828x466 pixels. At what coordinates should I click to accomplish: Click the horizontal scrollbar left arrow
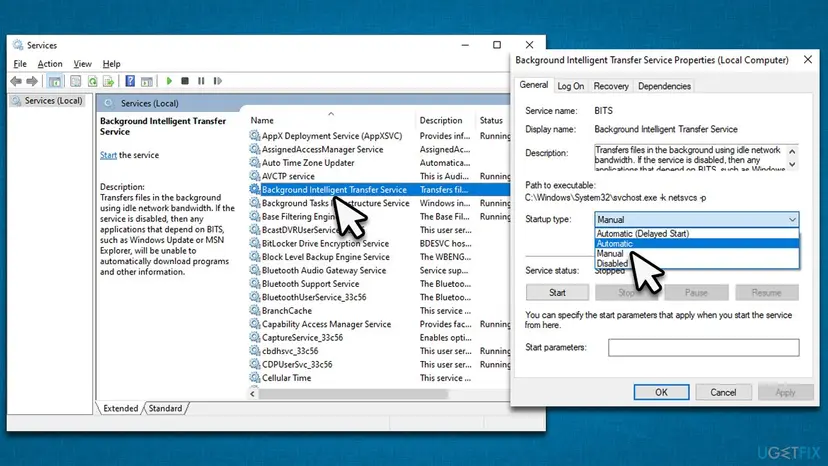pyautogui.click(x=252, y=394)
